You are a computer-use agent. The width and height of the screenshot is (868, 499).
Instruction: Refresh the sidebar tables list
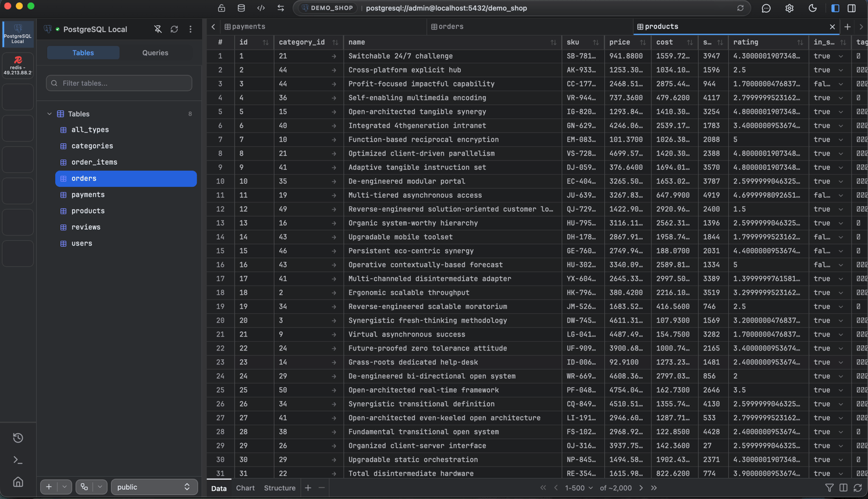174,29
